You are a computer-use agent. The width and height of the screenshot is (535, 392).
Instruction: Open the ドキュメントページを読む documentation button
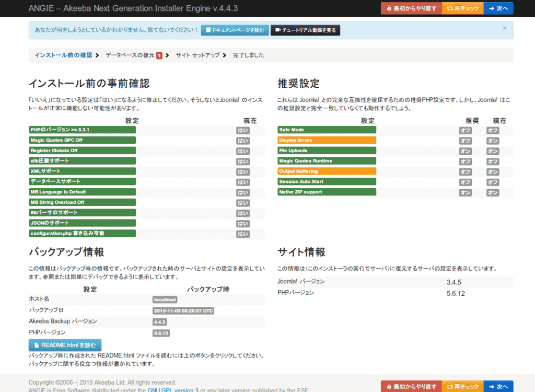[235, 30]
